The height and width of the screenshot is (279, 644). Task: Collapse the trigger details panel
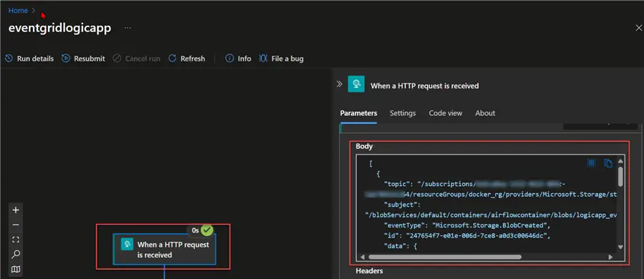[339, 84]
